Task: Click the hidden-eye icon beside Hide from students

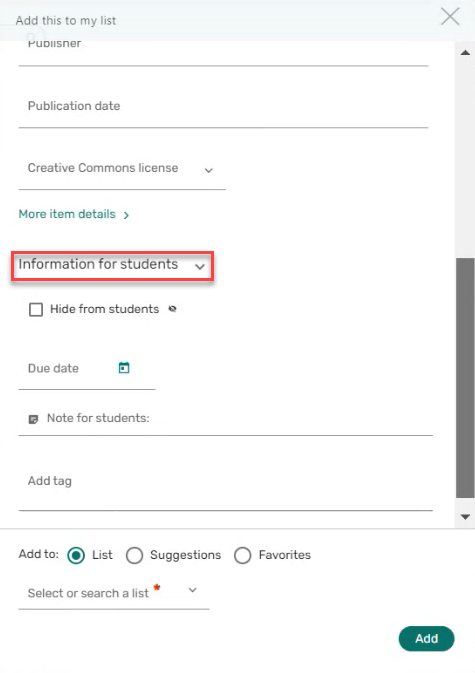Action: coord(172,309)
